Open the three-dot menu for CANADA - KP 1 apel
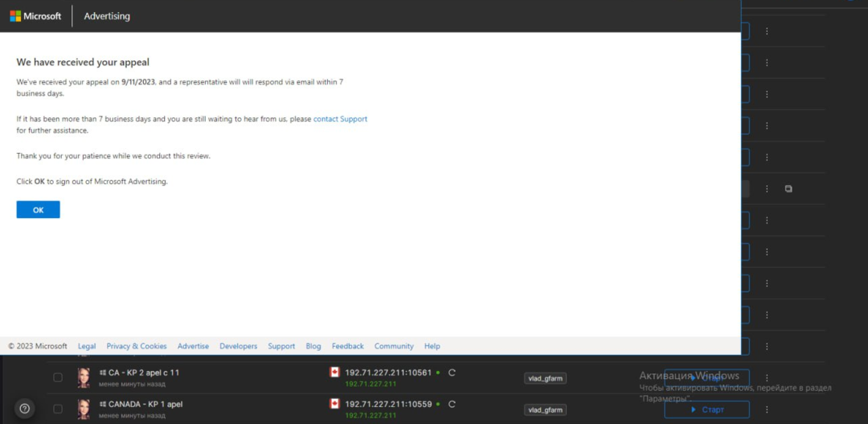 (767, 410)
